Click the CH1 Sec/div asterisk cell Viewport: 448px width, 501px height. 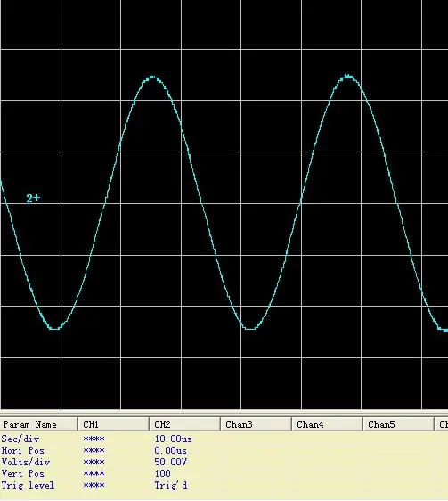pyautogui.click(x=94, y=439)
